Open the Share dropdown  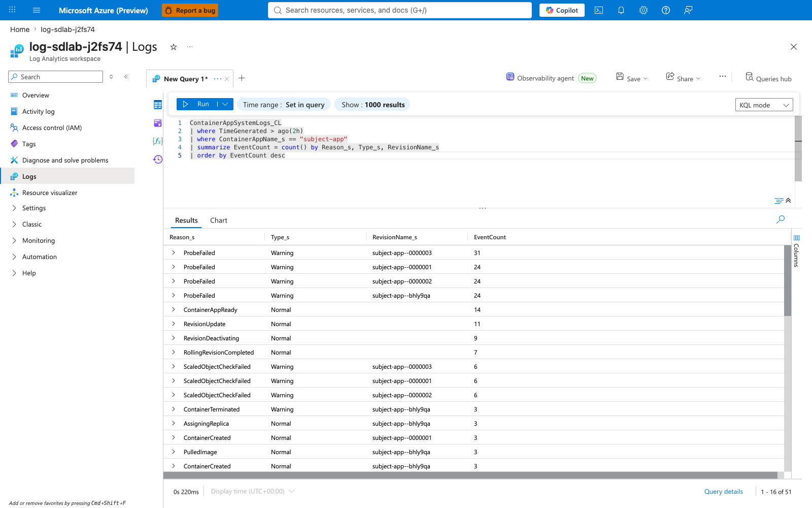(683, 78)
